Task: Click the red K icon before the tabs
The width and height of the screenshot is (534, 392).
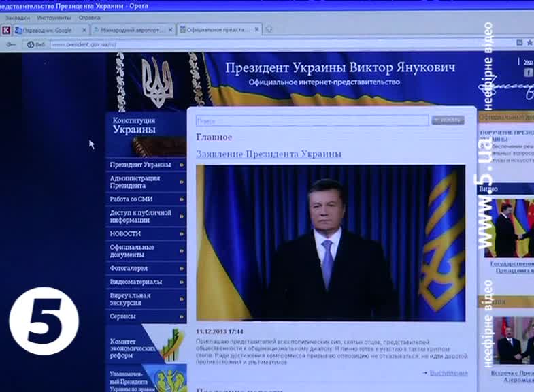Action: (x=5, y=30)
